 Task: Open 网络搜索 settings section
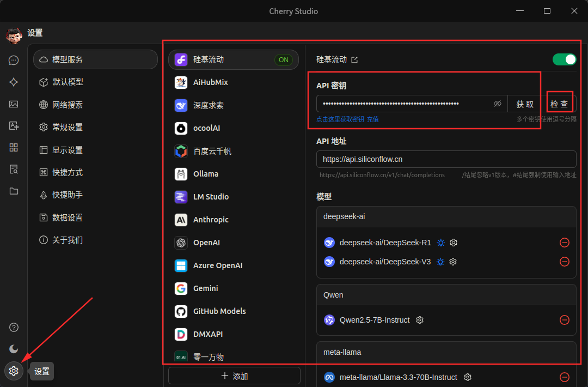pyautogui.click(x=95, y=104)
